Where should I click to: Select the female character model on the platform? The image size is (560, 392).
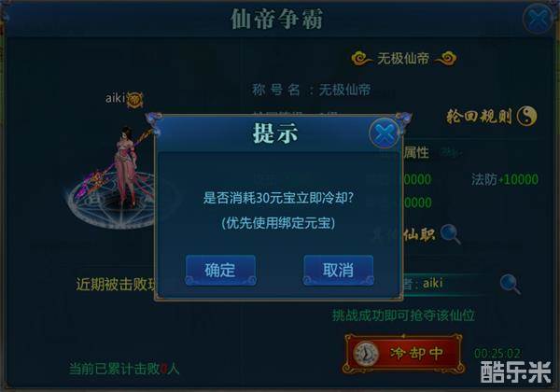click(x=127, y=166)
